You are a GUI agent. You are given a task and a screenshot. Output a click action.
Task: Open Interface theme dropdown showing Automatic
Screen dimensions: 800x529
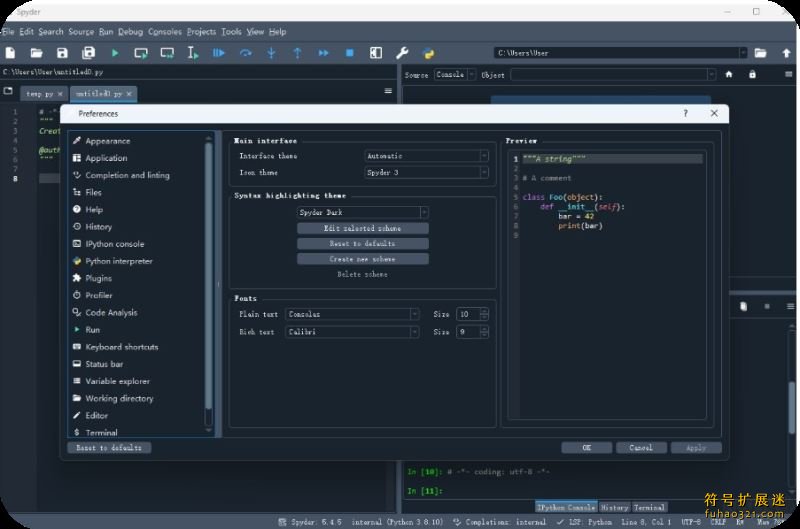[427, 156]
